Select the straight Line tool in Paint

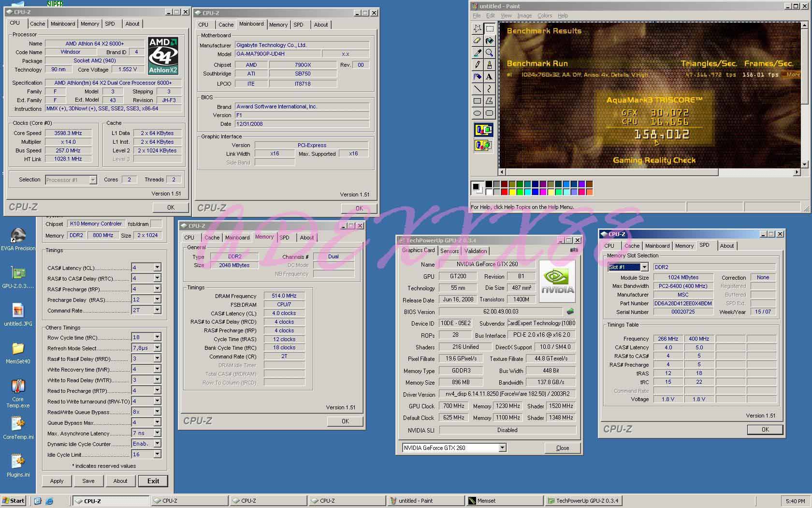(478, 89)
